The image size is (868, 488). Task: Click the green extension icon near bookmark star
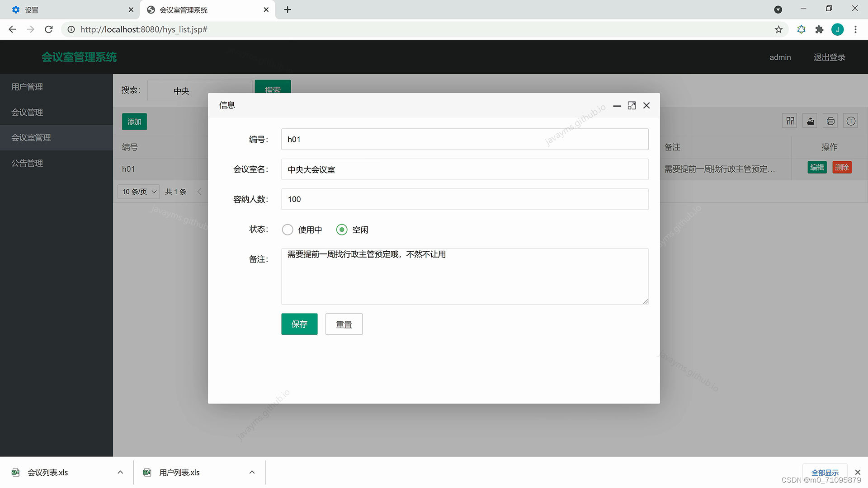click(x=801, y=29)
